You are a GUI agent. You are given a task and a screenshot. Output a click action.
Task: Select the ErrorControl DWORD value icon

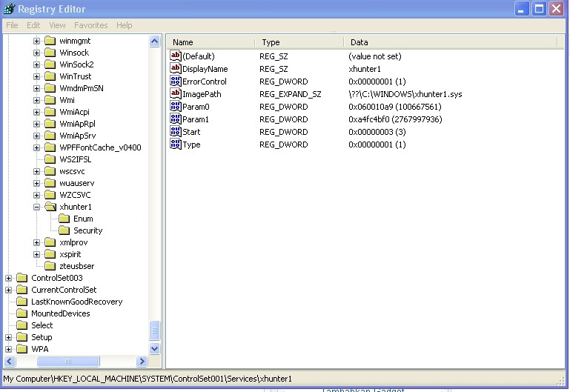coord(176,81)
